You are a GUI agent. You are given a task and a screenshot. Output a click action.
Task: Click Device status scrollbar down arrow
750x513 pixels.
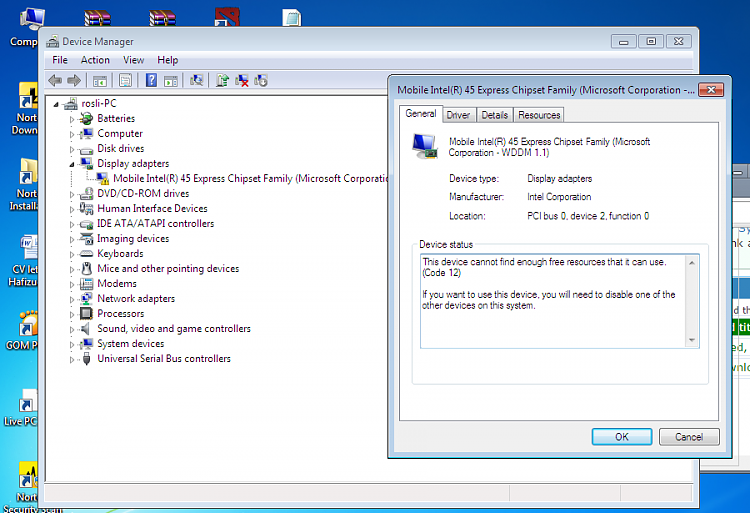(692, 340)
